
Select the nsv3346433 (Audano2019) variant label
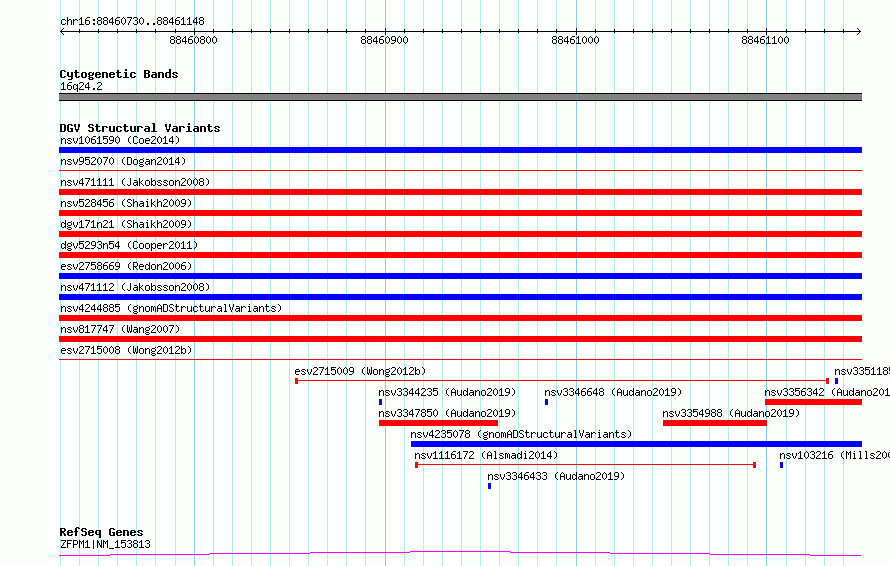[556, 476]
